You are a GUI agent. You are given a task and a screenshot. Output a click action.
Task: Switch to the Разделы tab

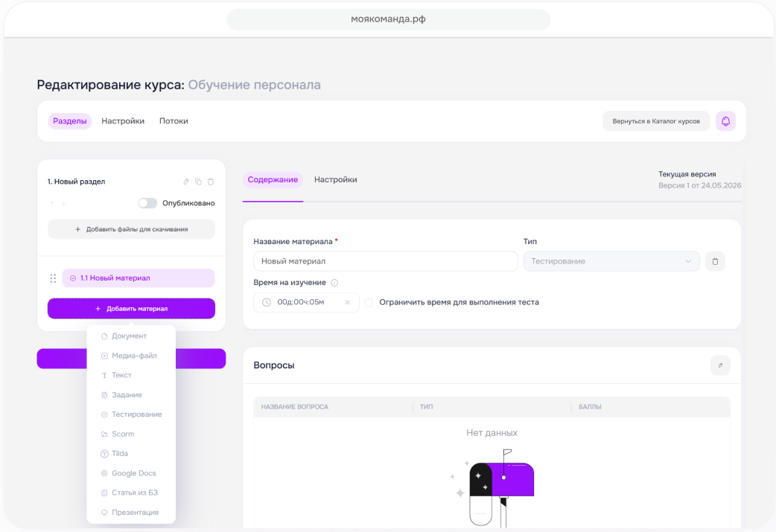(x=70, y=121)
